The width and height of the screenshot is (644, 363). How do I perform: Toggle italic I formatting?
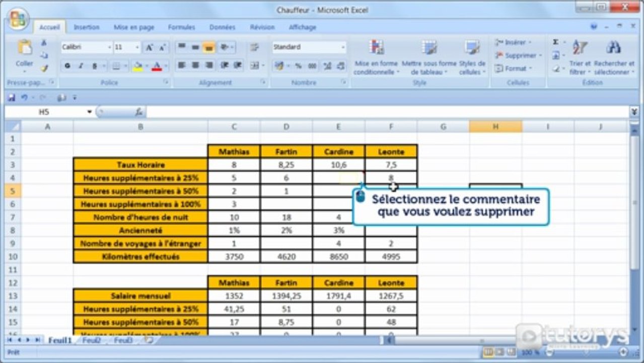81,66
